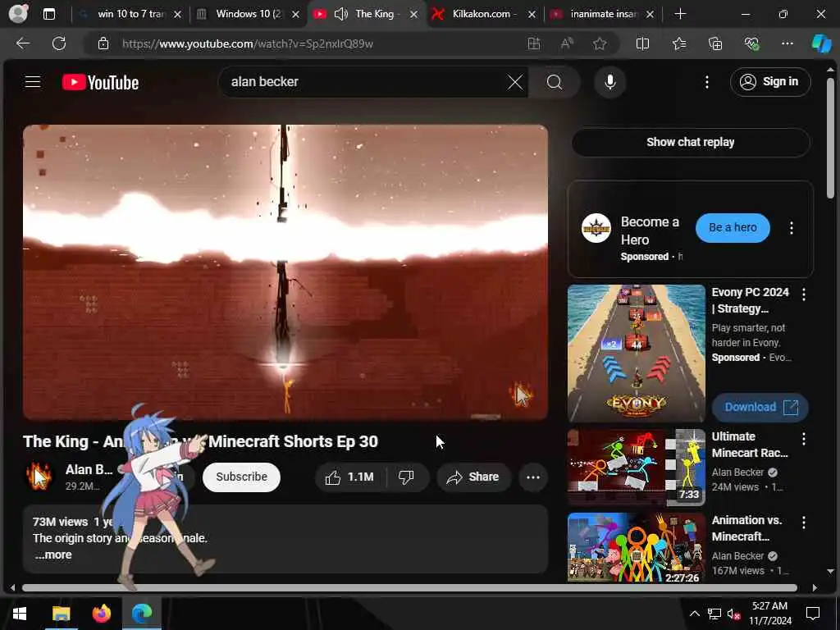Go to YouTube home via the logo
This screenshot has width=840, height=630.
click(100, 82)
